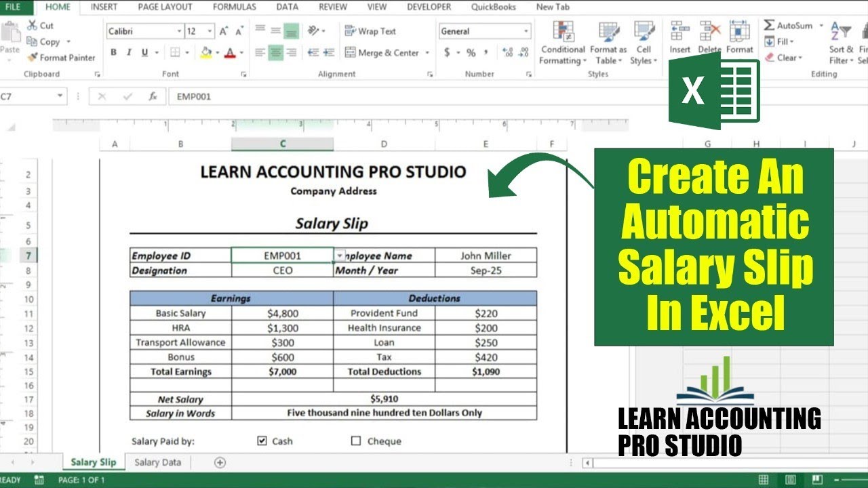Open the Calibri font name dropdown
The image size is (868, 488).
pos(179,31)
